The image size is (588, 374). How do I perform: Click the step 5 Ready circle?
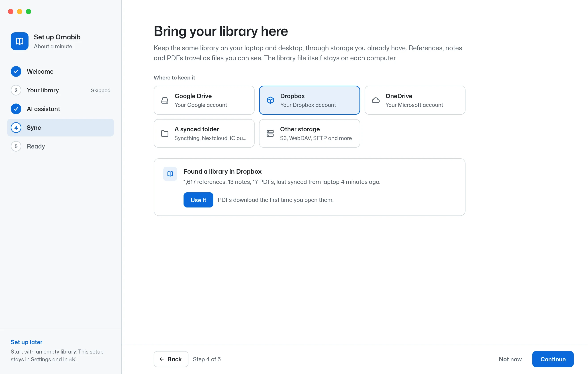pyautogui.click(x=16, y=146)
